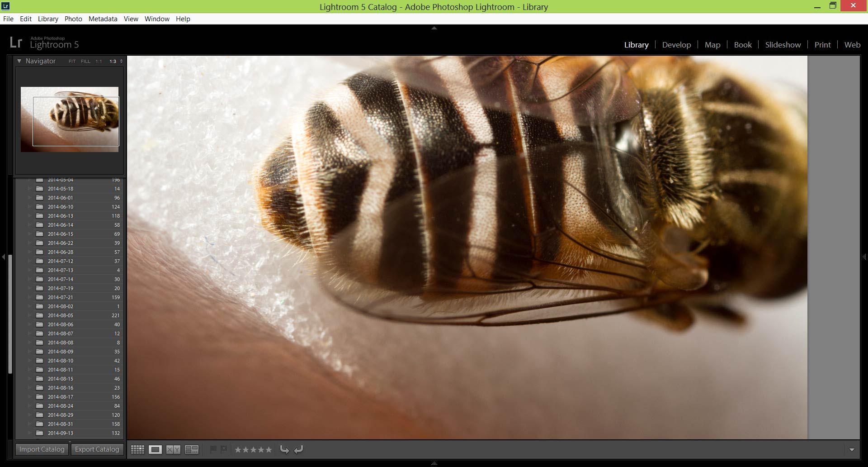The image size is (868, 467).
Task: Expand the 2014-06-10 folder disclosure triangle
Action: pyautogui.click(x=30, y=207)
